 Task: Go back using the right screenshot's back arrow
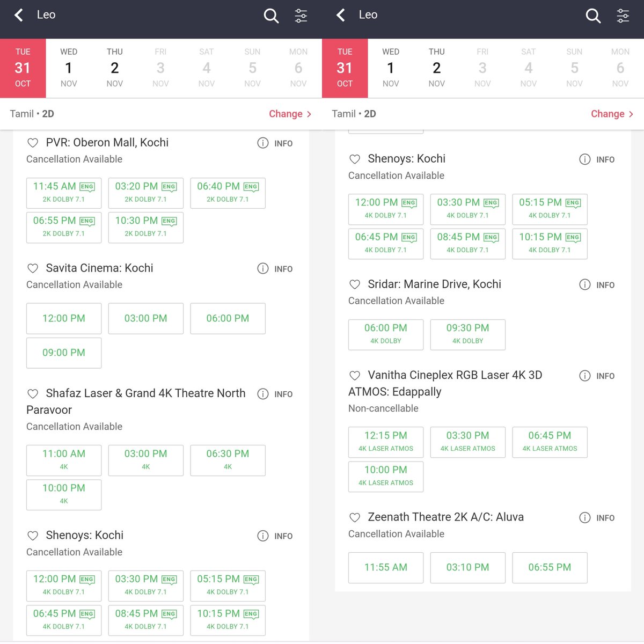pyautogui.click(x=341, y=15)
